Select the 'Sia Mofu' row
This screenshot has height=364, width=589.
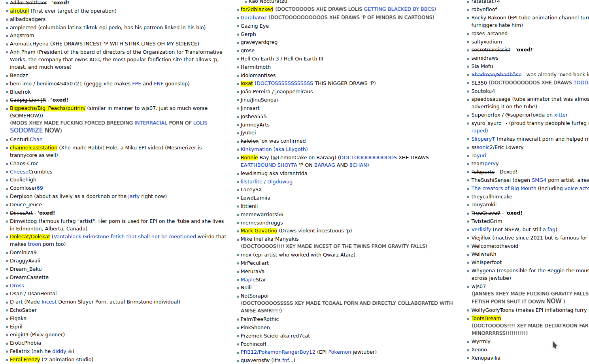482,66
